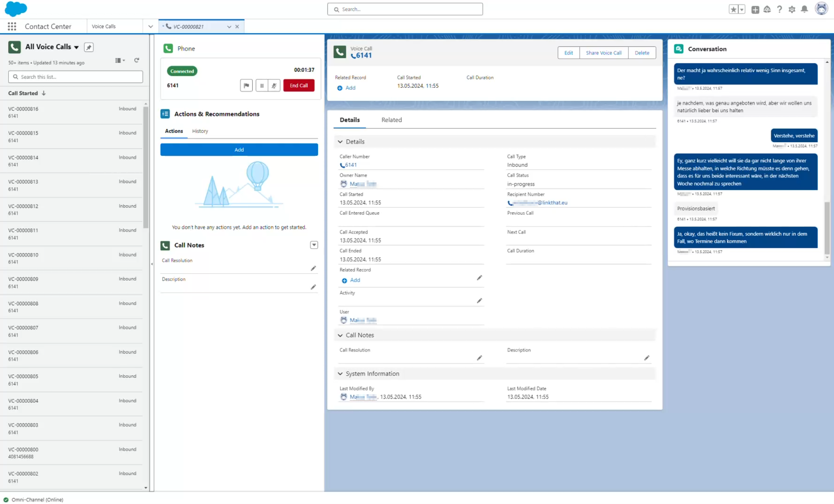Screen dimensions: 834x504
Task: Open the All Voice Calls list view dropdown
Action: (x=76, y=47)
